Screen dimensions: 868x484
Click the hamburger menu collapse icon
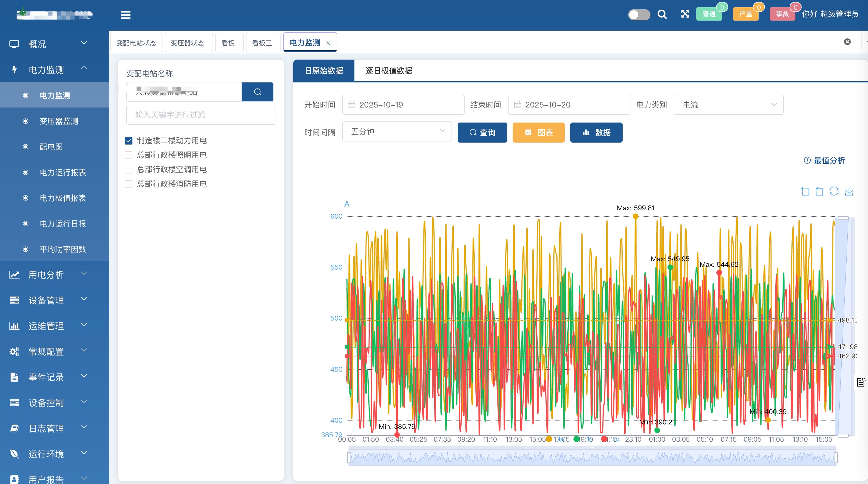(126, 15)
